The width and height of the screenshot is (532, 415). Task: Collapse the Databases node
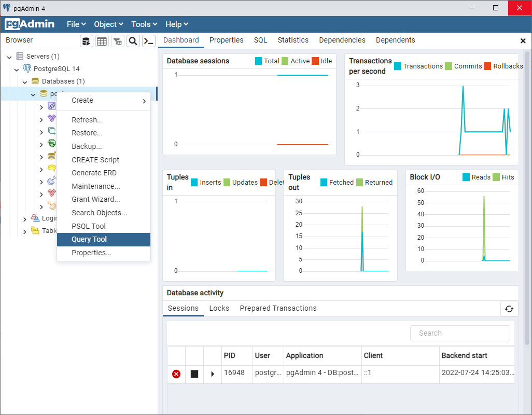pyautogui.click(x=25, y=82)
